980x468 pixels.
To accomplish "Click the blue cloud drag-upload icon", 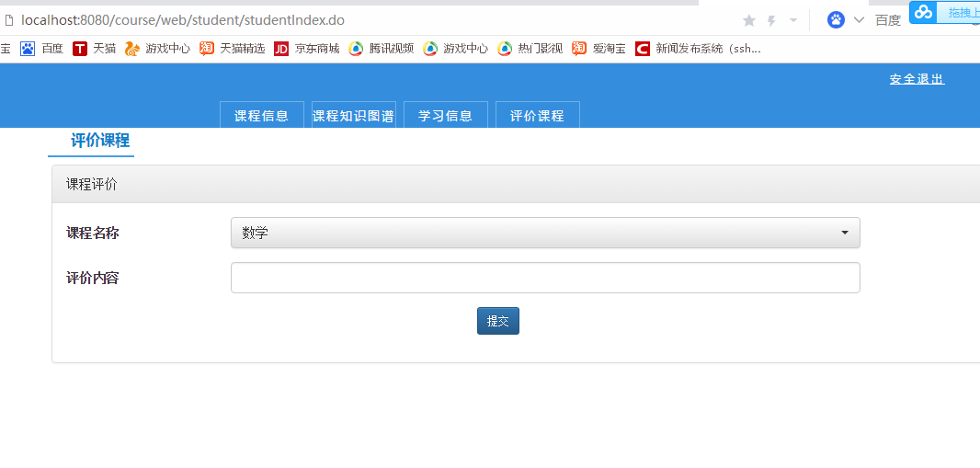I will pos(924,12).
